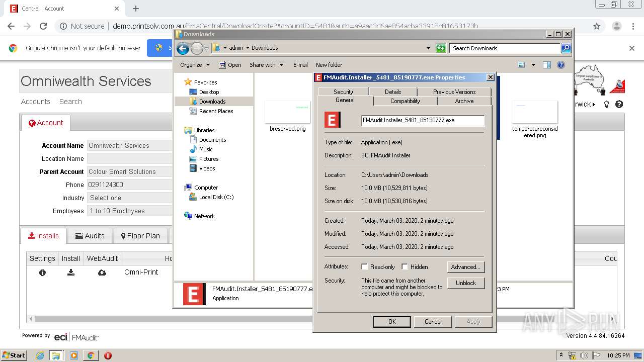Viewport: 644px width, 362px height.
Task: Create a New folder
Action: point(329,65)
